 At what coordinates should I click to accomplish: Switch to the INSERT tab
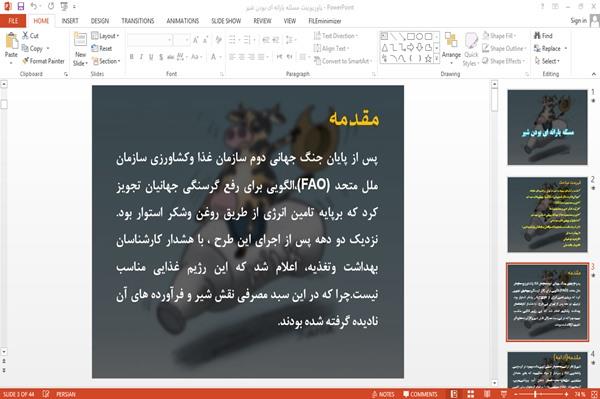point(70,21)
